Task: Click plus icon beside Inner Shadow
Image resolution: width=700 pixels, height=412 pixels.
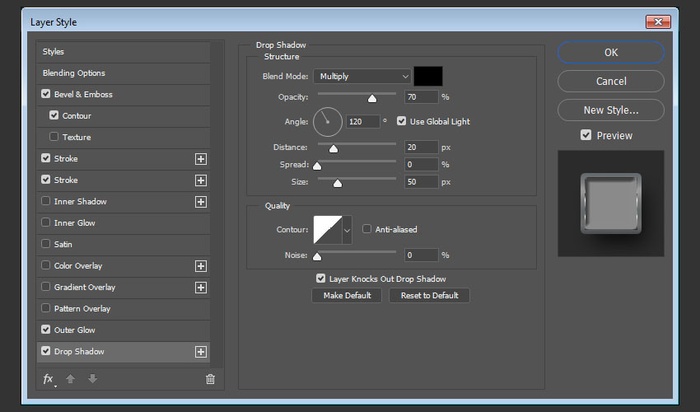Action: coord(201,202)
